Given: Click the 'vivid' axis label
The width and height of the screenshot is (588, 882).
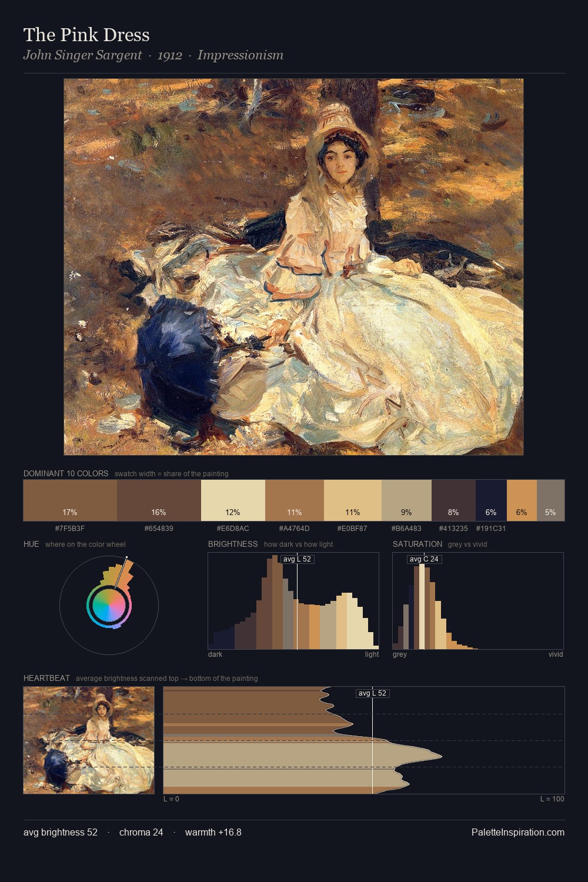Looking at the screenshot, I should (x=556, y=654).
